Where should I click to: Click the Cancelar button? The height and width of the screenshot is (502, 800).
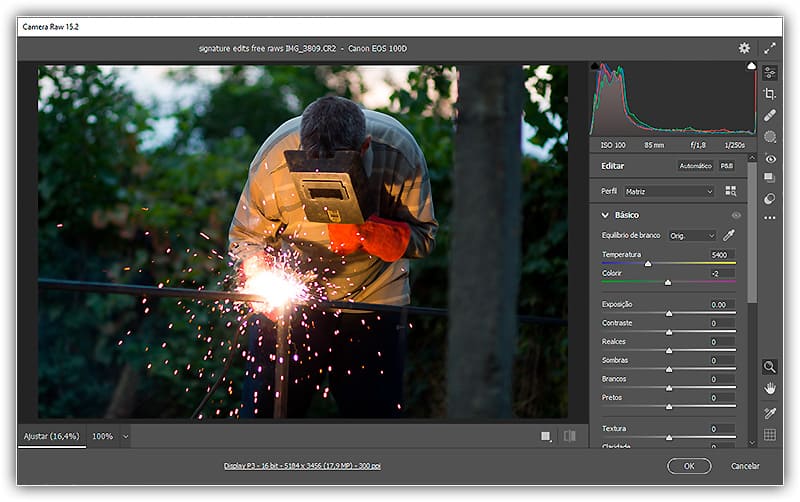pos(745,466)
